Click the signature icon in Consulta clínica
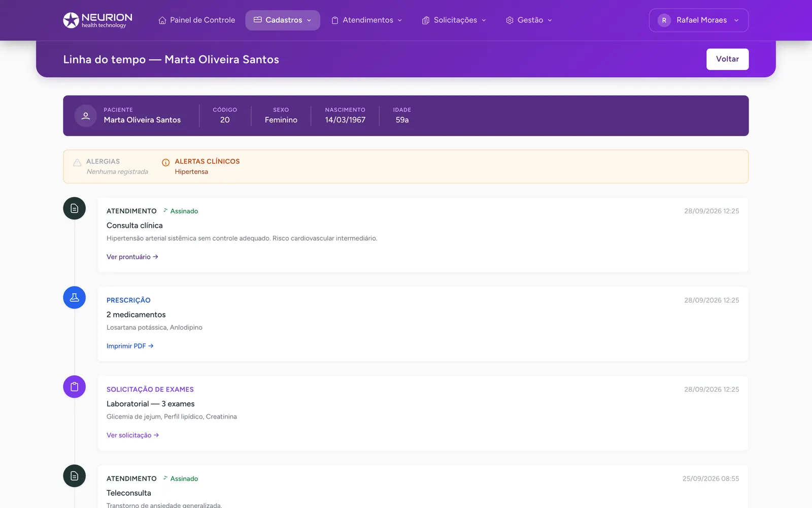 pyautogui.click(x=165, y=210)
